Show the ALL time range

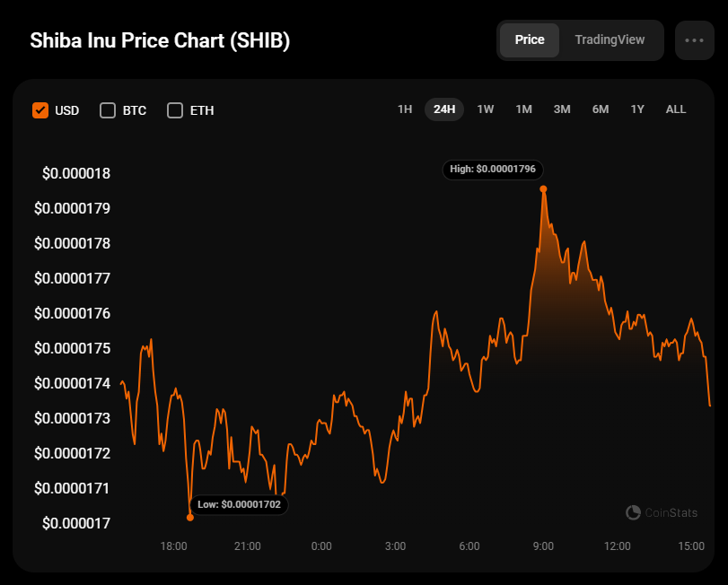676,109
